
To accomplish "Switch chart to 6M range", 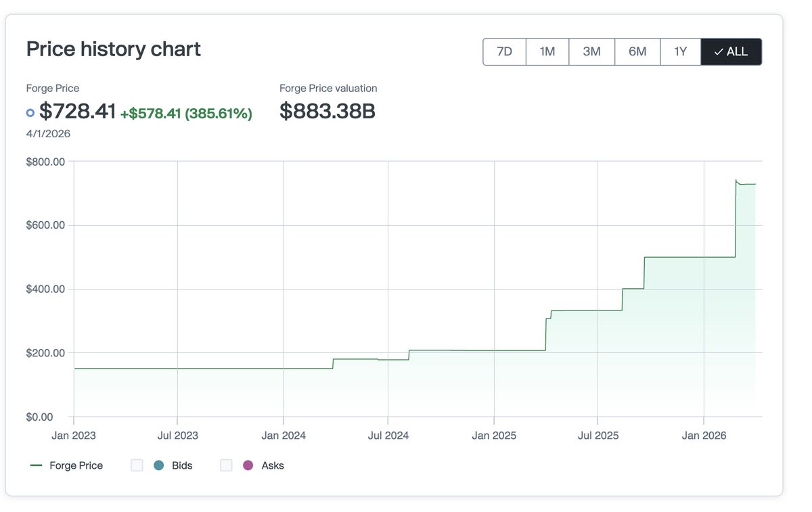I will click(x=637, y=52).
